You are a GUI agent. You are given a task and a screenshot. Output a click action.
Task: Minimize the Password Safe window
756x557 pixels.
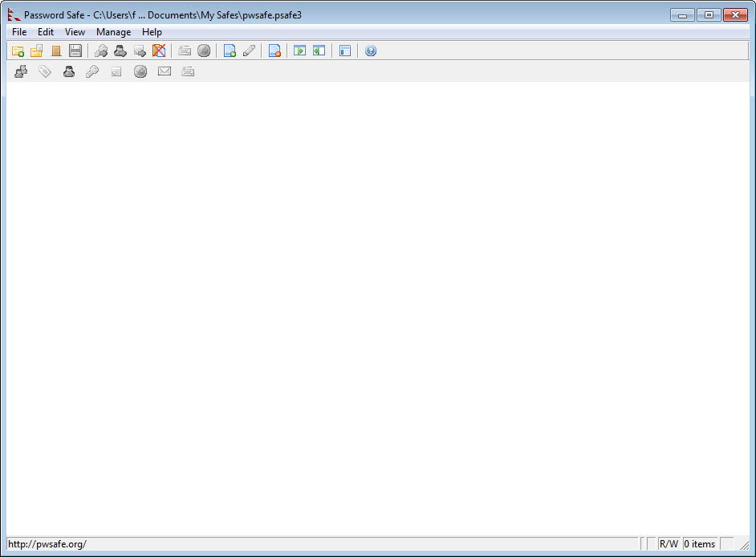click(x=682, y=15)
